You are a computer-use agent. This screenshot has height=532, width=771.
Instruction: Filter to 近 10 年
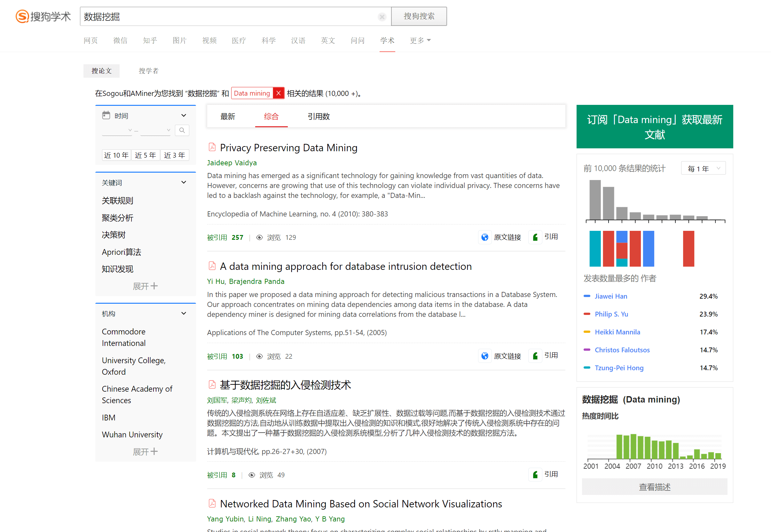[x=116, y=155]
